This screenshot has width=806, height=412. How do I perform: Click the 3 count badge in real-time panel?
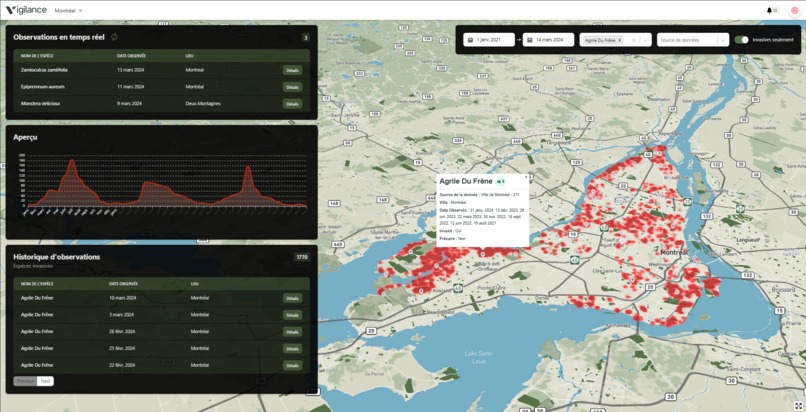click(x=306, y=38)
